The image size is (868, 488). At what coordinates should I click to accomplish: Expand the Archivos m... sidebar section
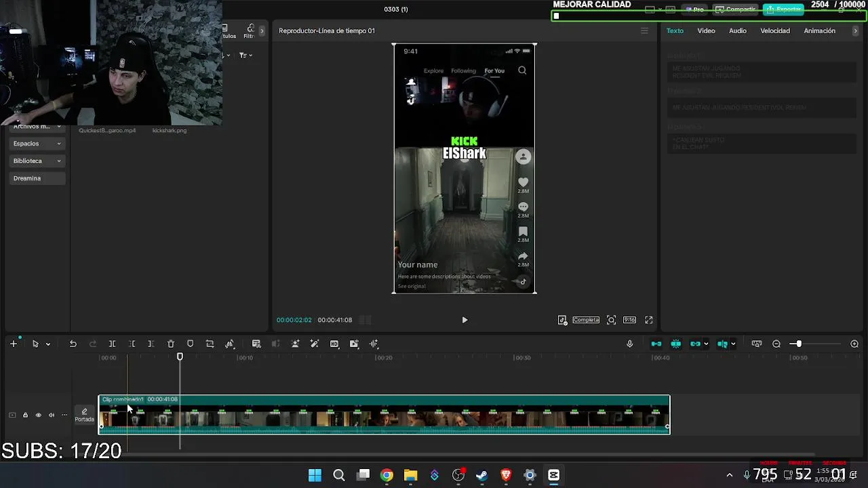point(37,127)
